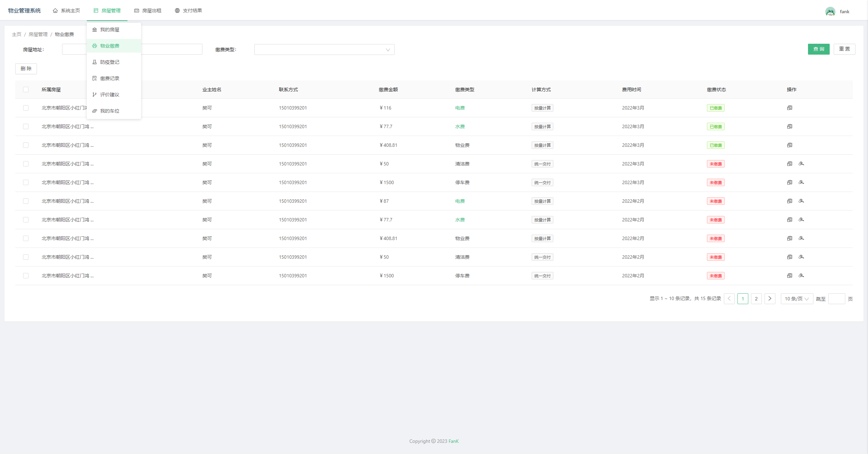Screen dimensions: 868x454
Task: Open the 缴费类型 dropdown
Action: pos(324,50)
